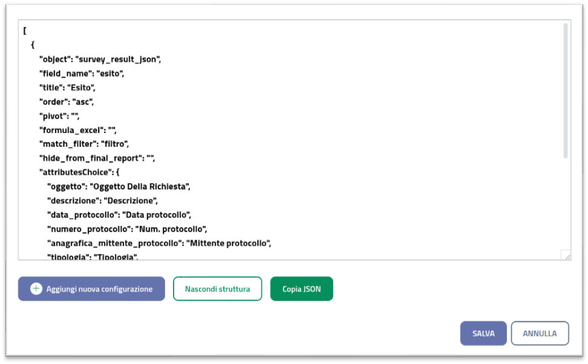Click the JSON editor vertical scrollbar thumb

click(566, 91)
